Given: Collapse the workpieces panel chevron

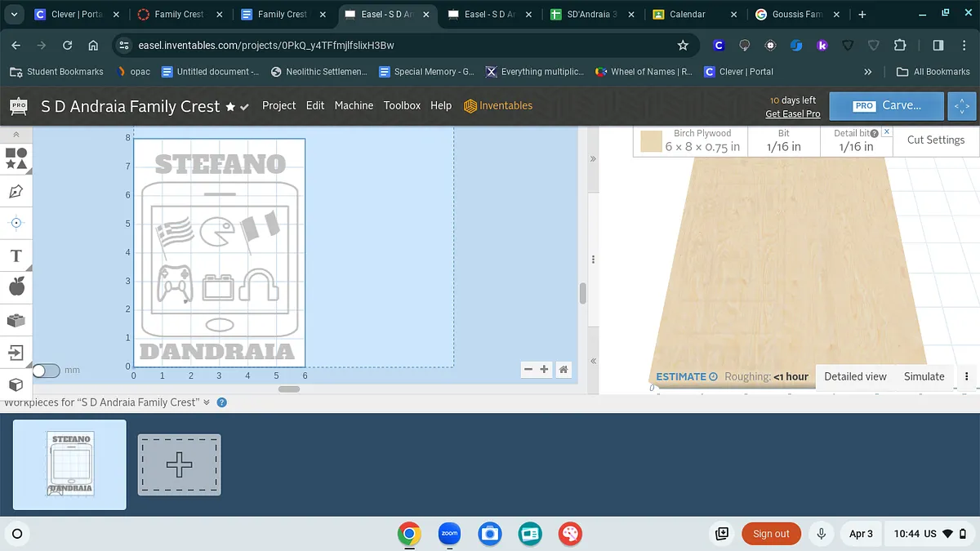Looking at the screenshot, I should coord(207,402).
